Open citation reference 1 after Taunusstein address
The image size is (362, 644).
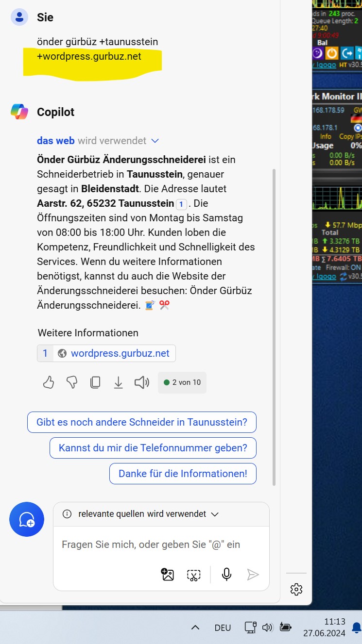click(181, 204)
